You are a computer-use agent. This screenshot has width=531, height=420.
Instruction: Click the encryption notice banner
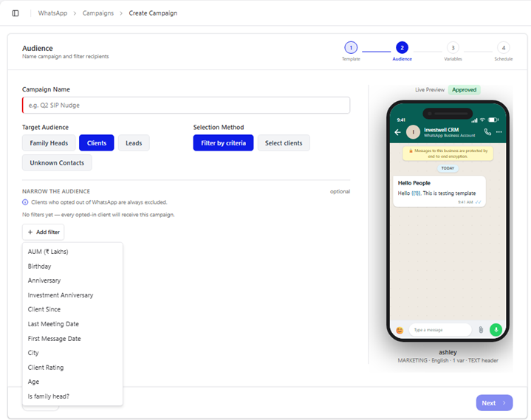448,154
